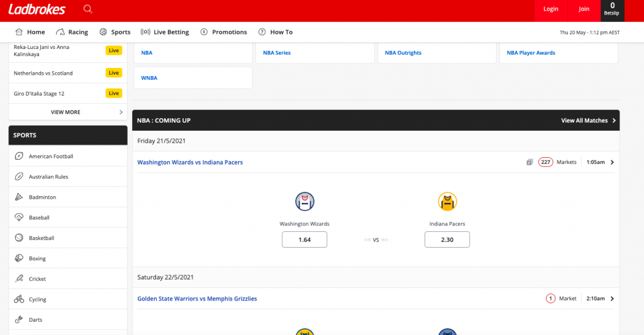The image size is (644, 335).
Task: Select Washington Wizards odds 1.64
Action: (304, 239)
